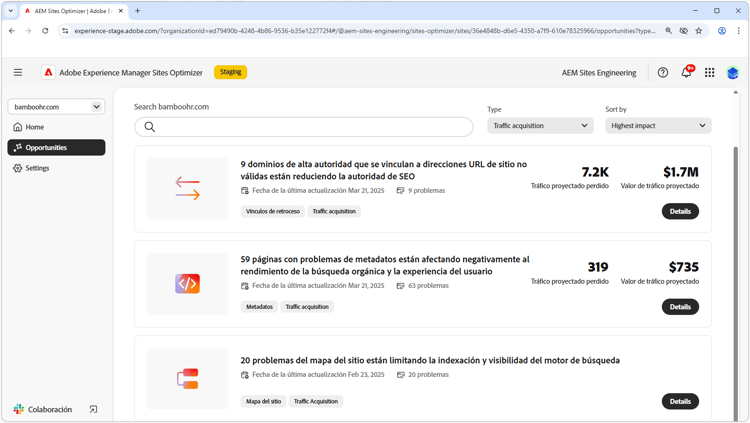Viewport: 750px width, 423px height.
Task: Open the help question mark icon
Action: (662, 72)
